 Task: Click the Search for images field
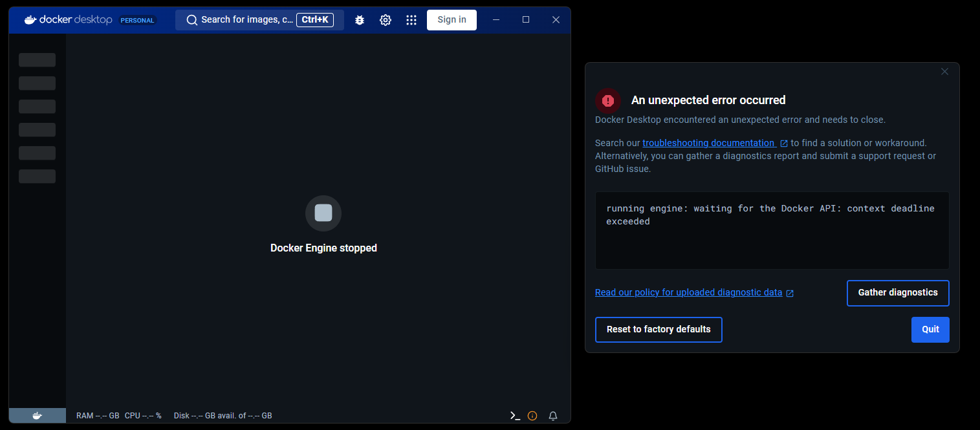[259, 20]
